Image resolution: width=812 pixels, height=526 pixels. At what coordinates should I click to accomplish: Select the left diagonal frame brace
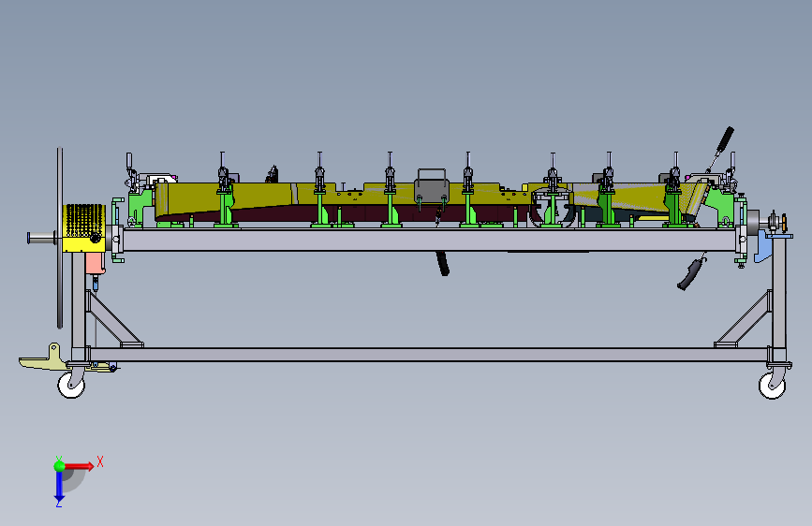(x=113, y=319)
